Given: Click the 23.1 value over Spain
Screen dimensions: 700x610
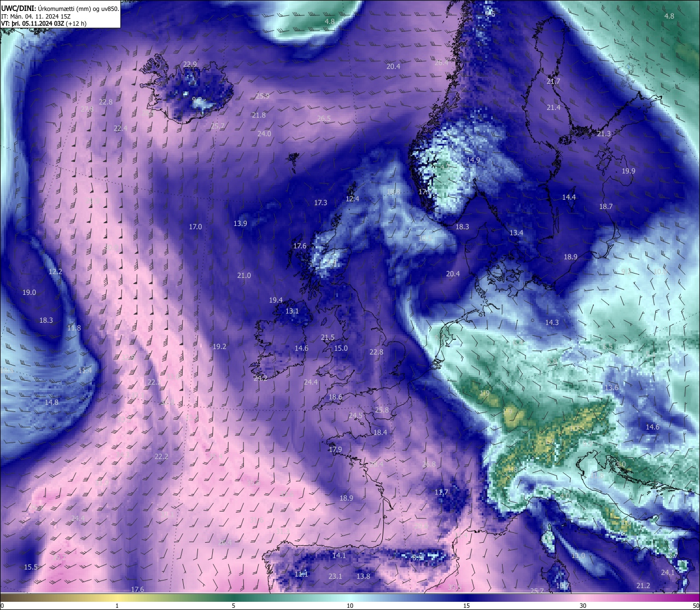Looking at the screenshot, I should [335, 576].
